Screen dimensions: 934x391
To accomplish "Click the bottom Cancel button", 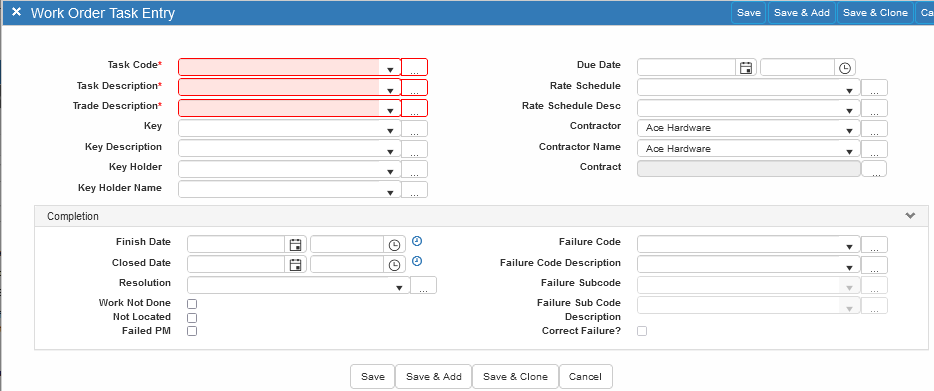I will 586,377.
